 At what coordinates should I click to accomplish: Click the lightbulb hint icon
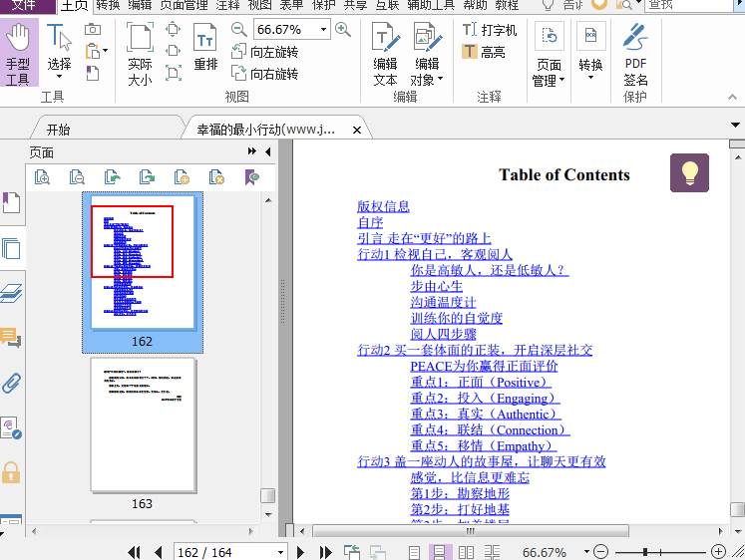[689, 173]
